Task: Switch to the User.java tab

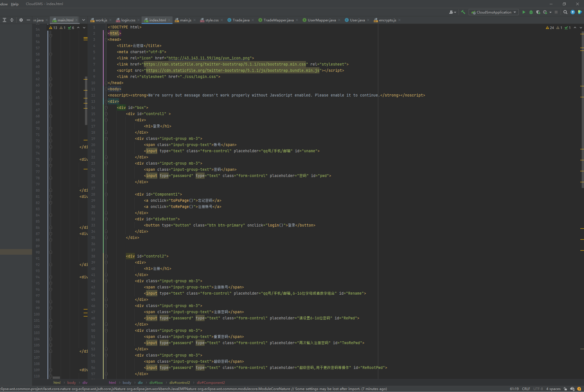Action: (x=357, y=20)
